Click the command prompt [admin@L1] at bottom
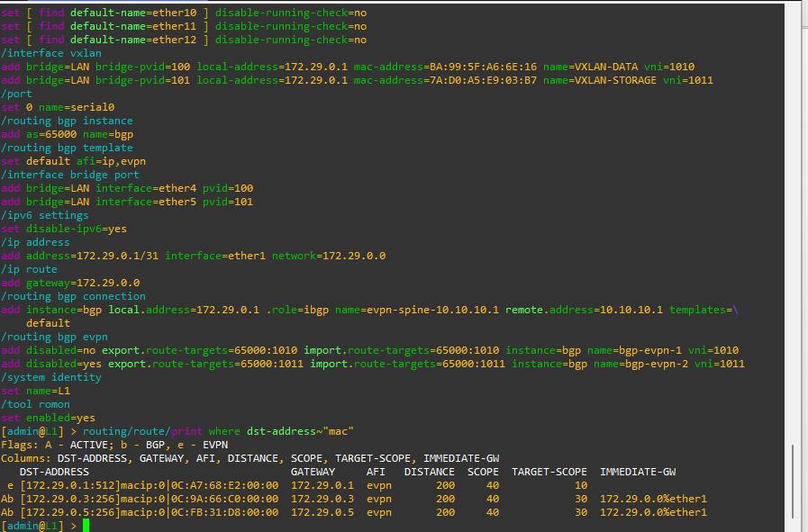 point(32,525)
